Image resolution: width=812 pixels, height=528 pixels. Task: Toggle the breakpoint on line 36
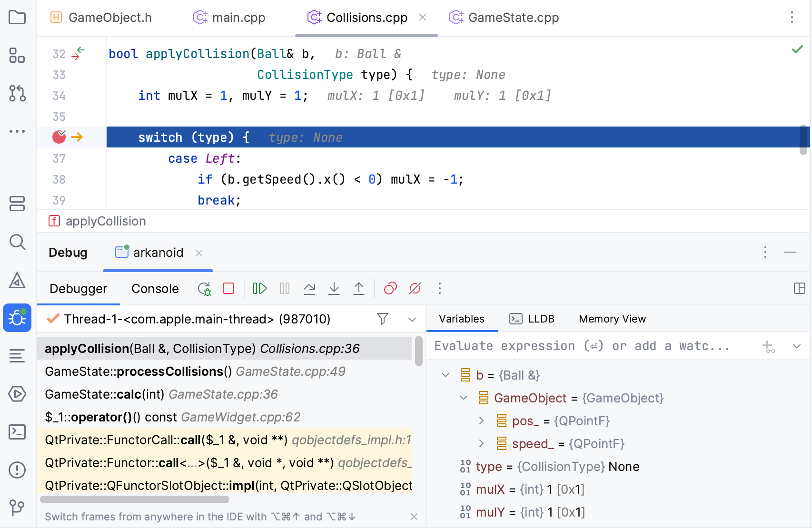[58, 137]
